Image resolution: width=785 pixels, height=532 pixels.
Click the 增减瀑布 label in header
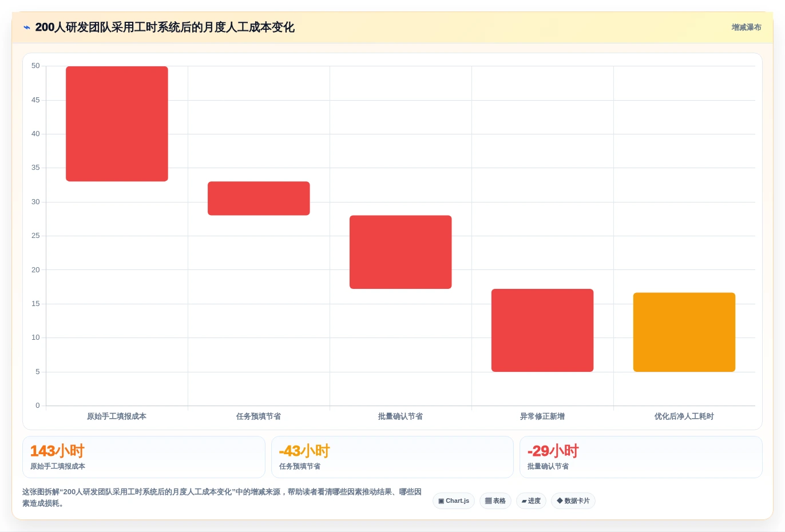click(x=746, y=27)
